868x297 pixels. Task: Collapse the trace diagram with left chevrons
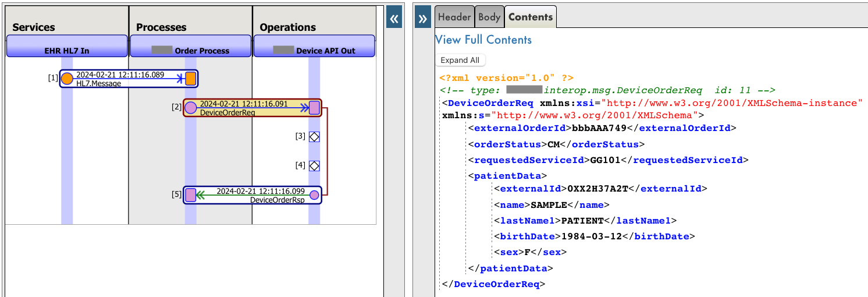pos(394,19)
